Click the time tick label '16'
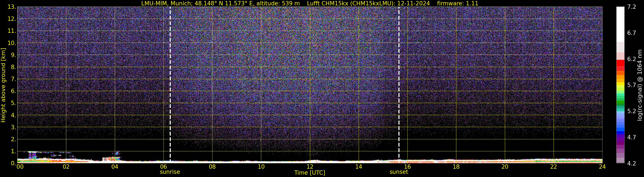 (407, 167)
